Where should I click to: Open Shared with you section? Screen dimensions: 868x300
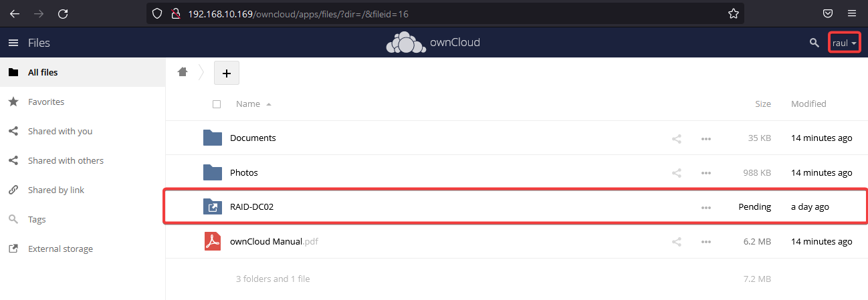click(x=60, y=132)
